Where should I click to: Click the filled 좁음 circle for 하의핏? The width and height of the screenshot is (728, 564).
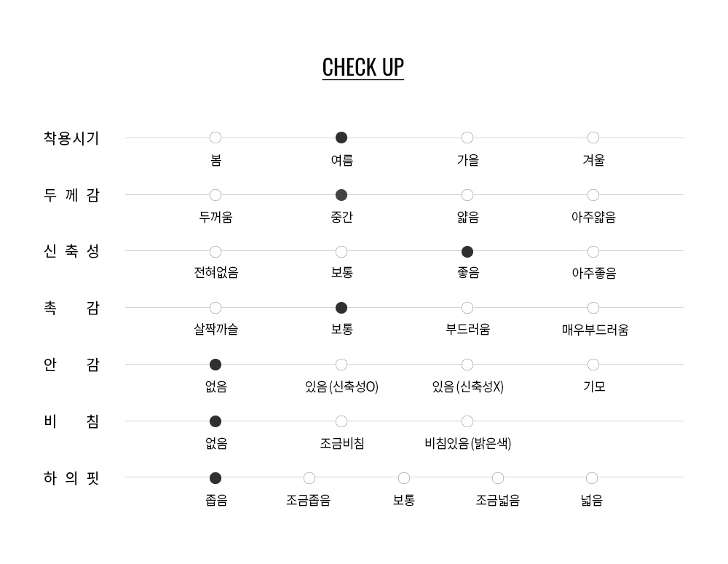coord(215,477)
